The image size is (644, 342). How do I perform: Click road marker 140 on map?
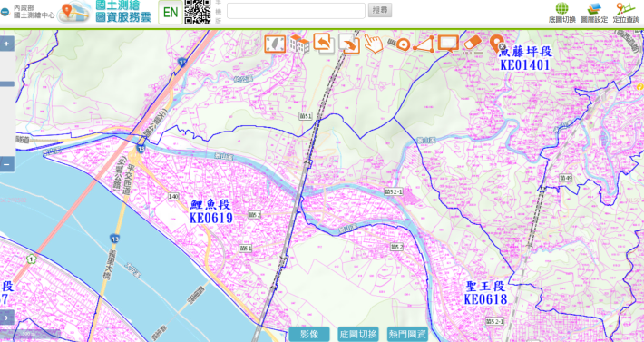point(173,197)
